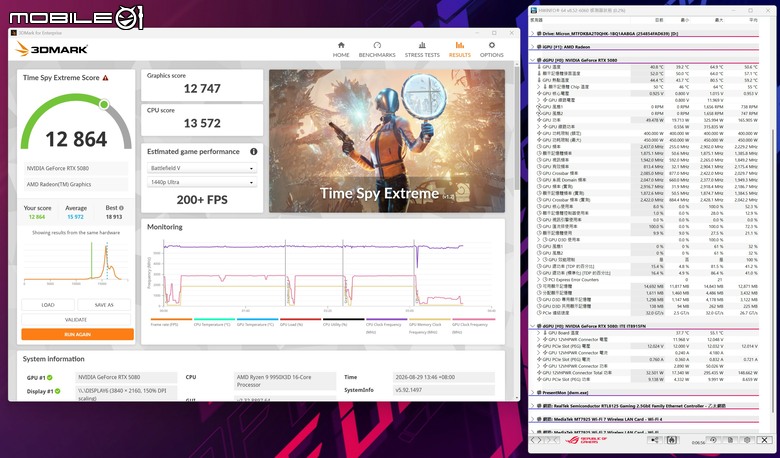
Task: Click the orange RUN AGAIN button
Action: tap(77, 334)
